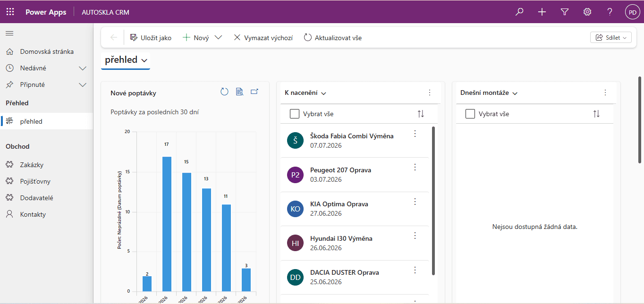Image resolution: width=644 pixels, height=304 pixels.
Task: Click the tallest chart bar labeled 17
Action: pos(167,224)
